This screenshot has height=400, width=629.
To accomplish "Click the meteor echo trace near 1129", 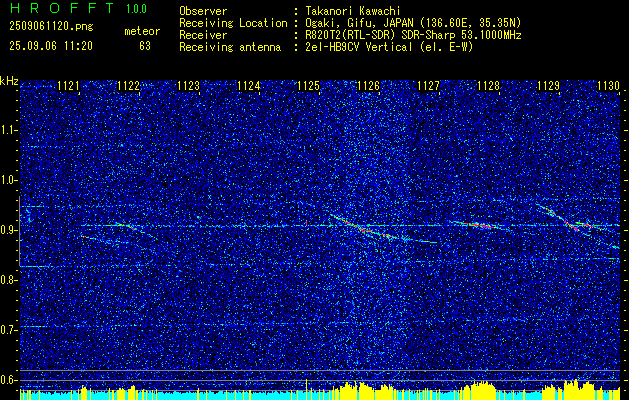I will pos(566,219).
